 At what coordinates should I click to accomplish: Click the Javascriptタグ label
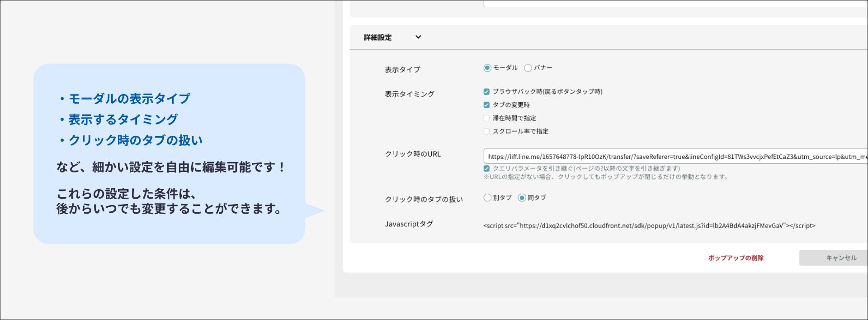409,224
